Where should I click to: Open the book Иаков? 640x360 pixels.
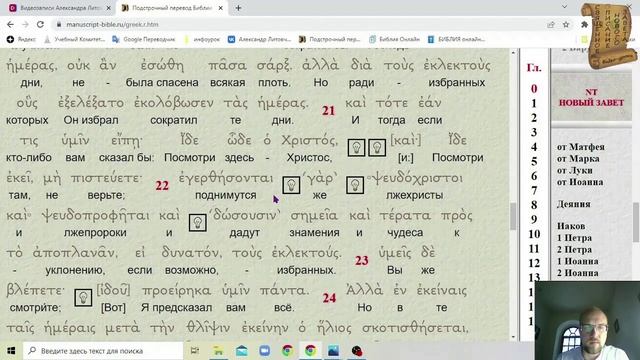pos(571,226)
